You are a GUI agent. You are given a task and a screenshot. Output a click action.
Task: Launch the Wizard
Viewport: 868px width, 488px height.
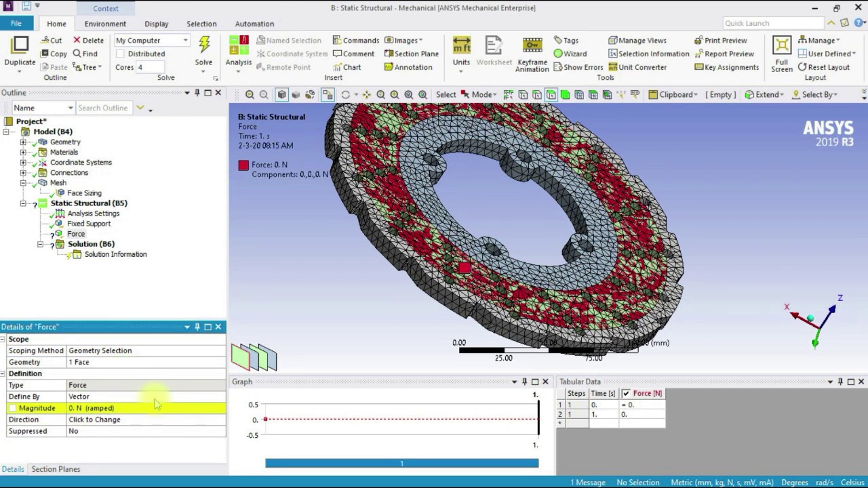(570, 54)
